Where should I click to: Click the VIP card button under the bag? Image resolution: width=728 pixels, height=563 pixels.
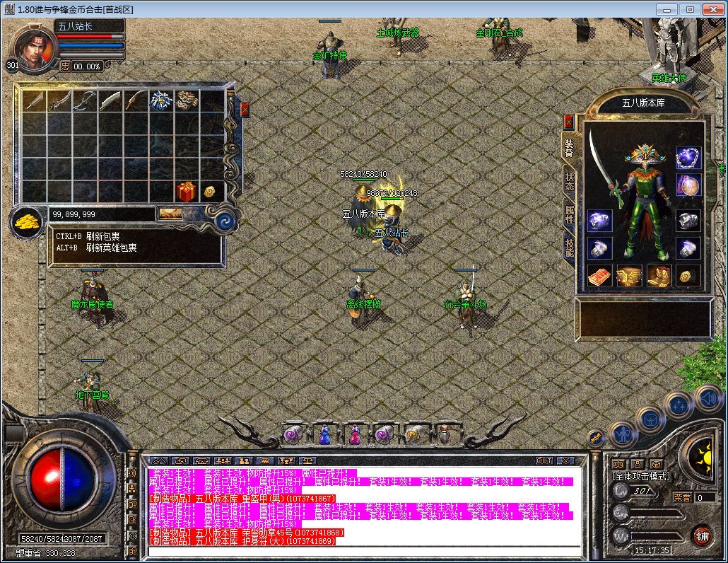(x=171, y=213)
